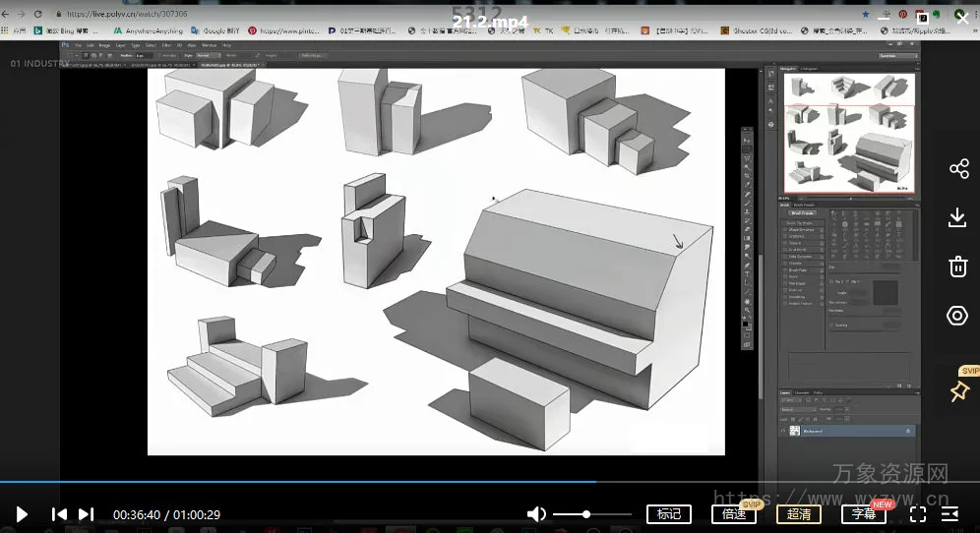Viewport: 980px width, 533px height.
Task: Close the video player overlay
Action: click(961, 17)
